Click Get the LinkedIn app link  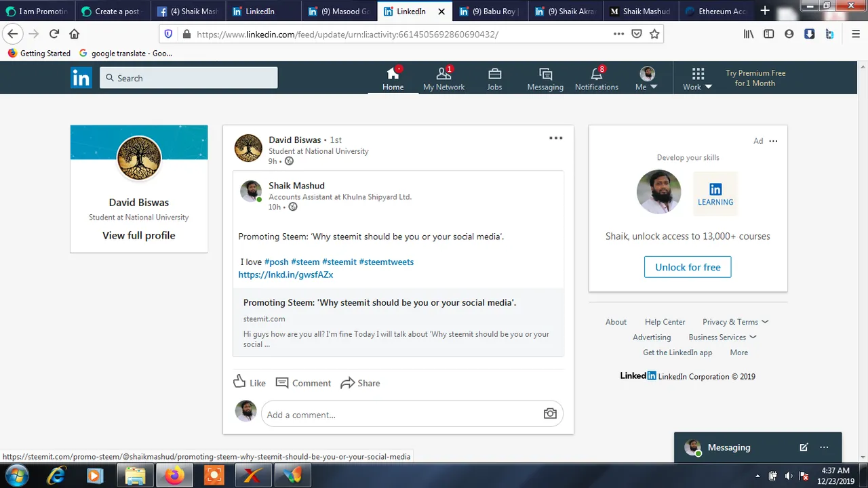(x=677, y=352)
